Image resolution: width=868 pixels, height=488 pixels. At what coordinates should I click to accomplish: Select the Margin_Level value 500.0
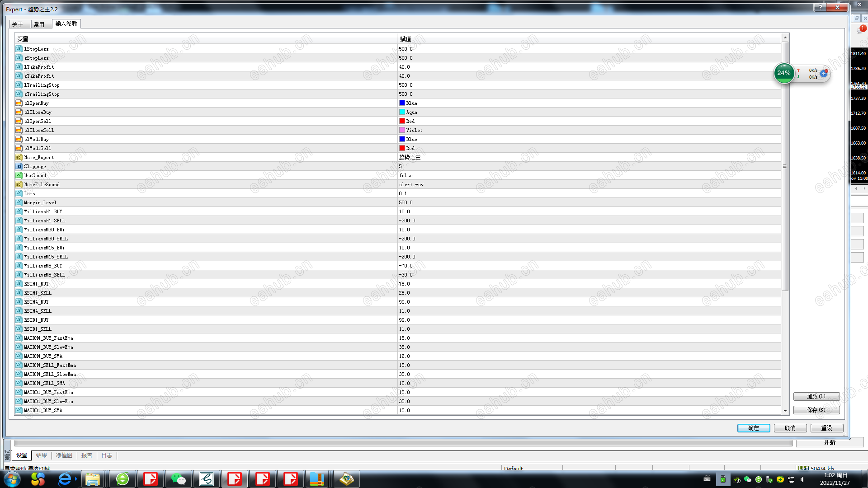click(x=406, y=202)
